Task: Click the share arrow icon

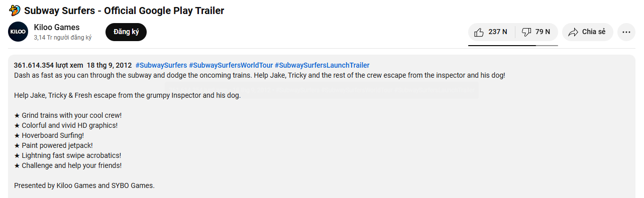Action: coord(573,32)
